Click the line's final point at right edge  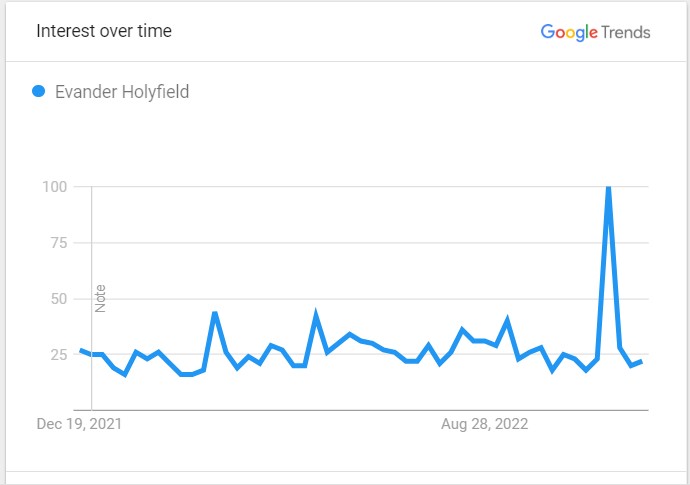click(x=642, y=362)
